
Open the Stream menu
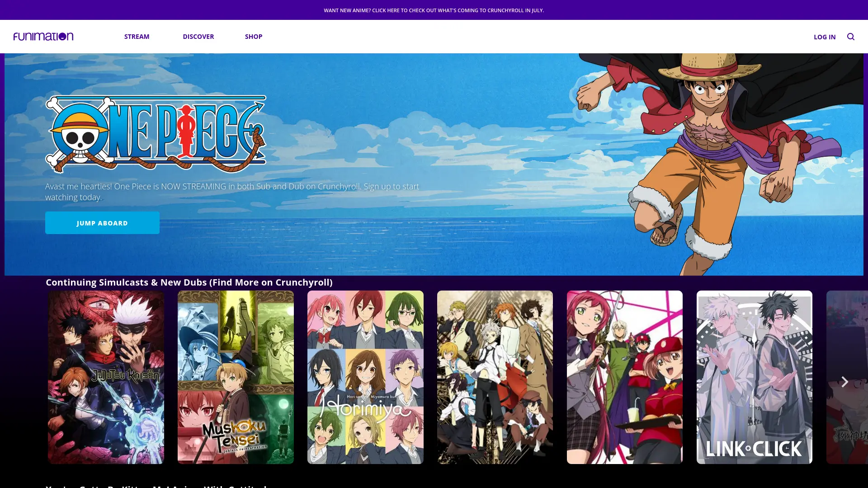click(x=137, y=37)
